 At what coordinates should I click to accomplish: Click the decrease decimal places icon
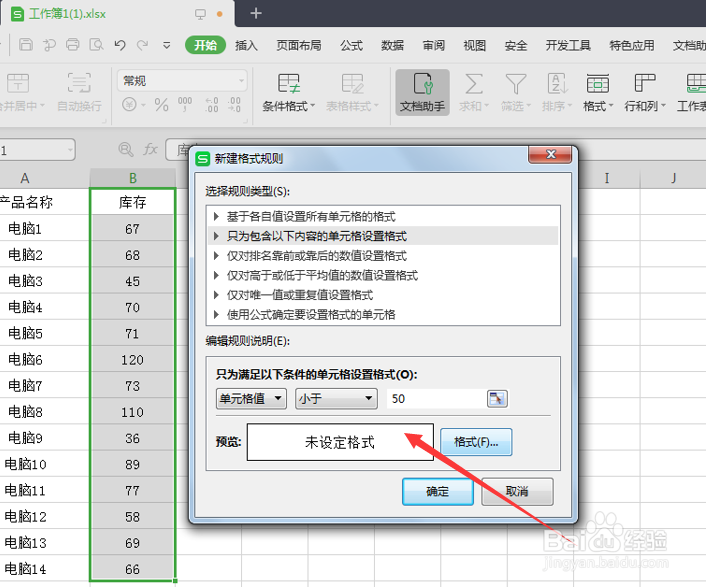(234, 105)
